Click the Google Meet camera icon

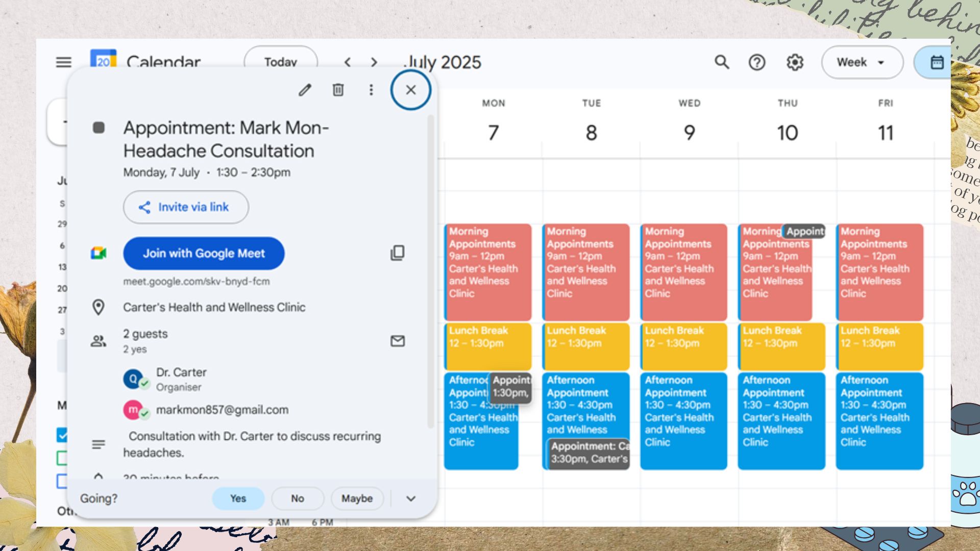point(99,253)
